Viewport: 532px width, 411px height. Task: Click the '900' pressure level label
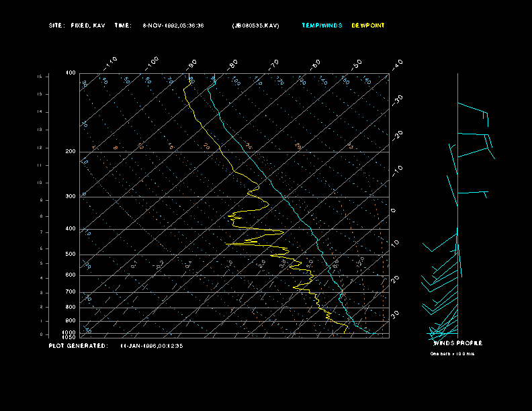click(71, 321)
